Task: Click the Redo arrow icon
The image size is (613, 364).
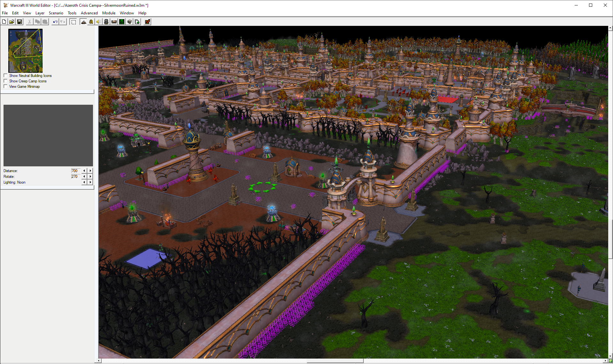Action: (x=63, y=22)
